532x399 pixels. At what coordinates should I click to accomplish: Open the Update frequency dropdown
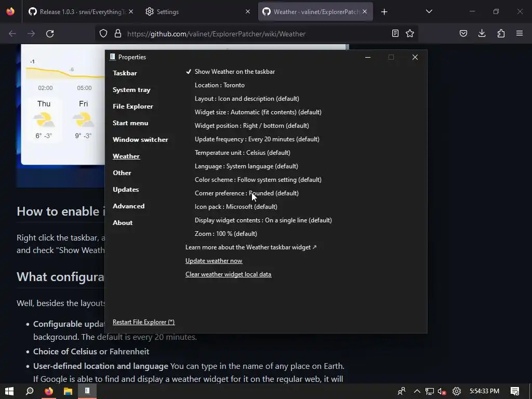pos(257,139)
